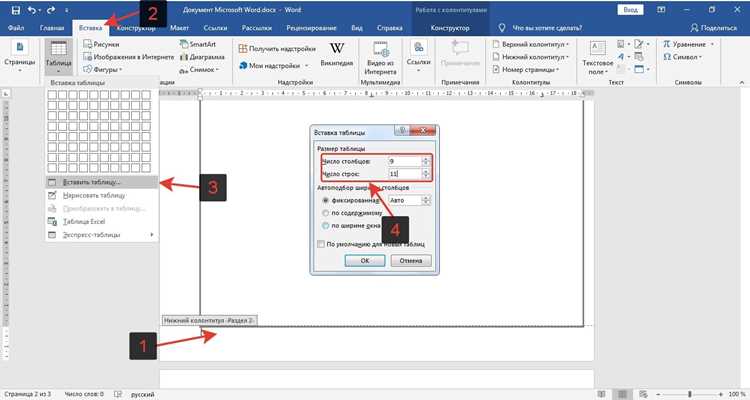
Task: Select the Вставка (Insert) tab
Action: point(90,28)
